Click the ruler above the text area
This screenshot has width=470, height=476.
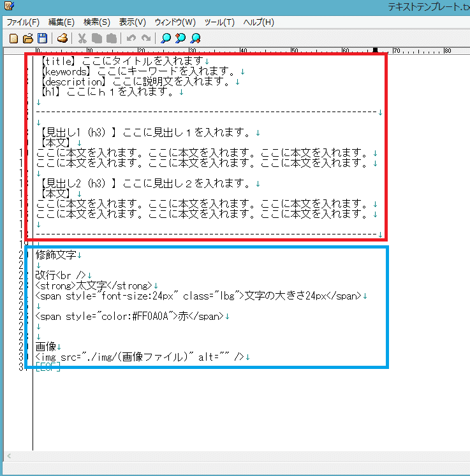(x=237, y=51)
